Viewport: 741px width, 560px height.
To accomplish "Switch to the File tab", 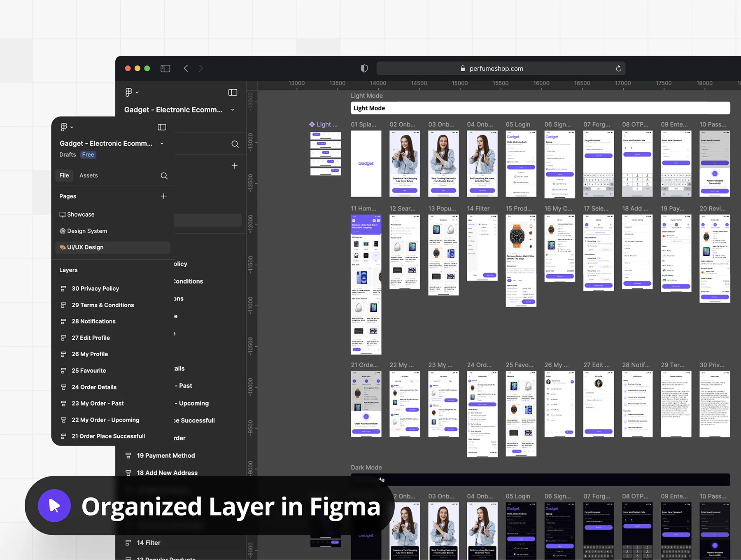I will pos(64,175).
